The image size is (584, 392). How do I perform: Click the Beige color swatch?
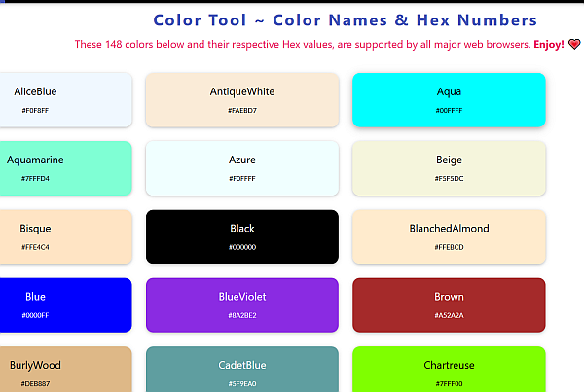tap(449, 168)
